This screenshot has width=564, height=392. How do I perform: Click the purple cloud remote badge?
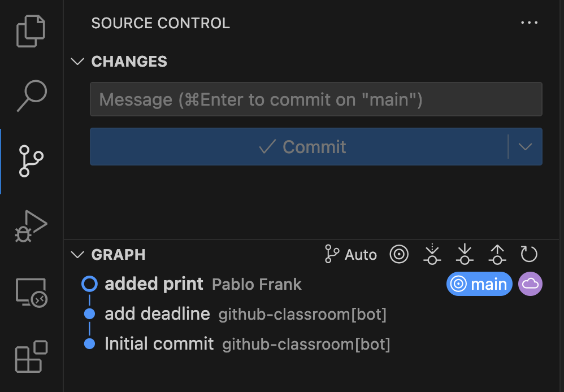click(530, 284)
